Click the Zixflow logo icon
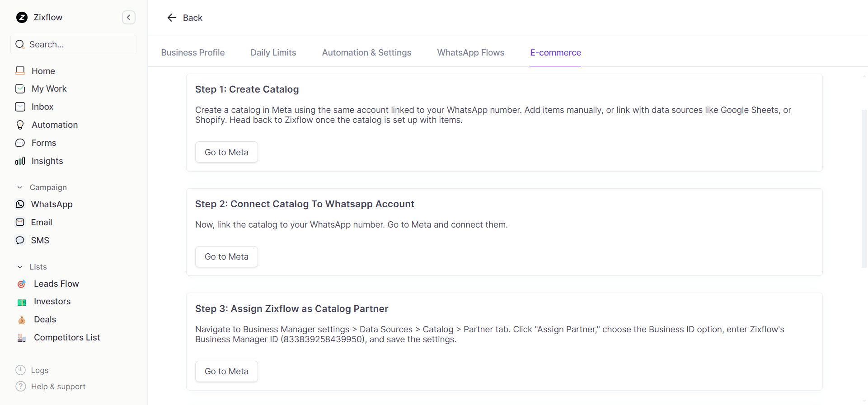 [22, 18]
